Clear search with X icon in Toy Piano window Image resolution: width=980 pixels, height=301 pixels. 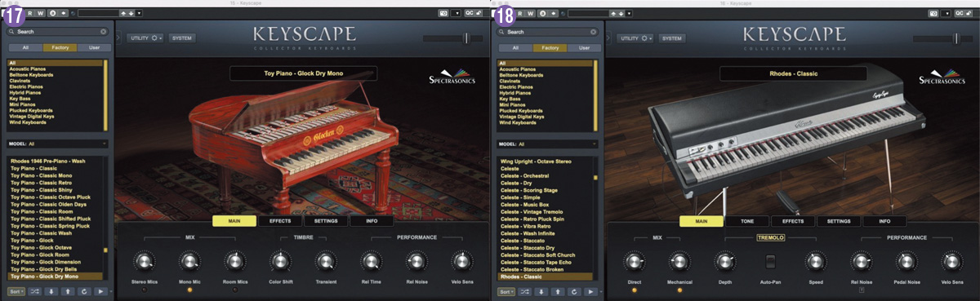pyautogui.click(x=104, y=32)
